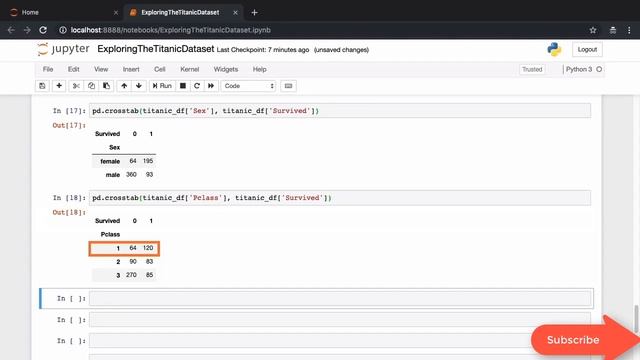Click the value 120 in Pclass 1 row
This screenshot has height=360, width=640.
click(x=148, y=248)
